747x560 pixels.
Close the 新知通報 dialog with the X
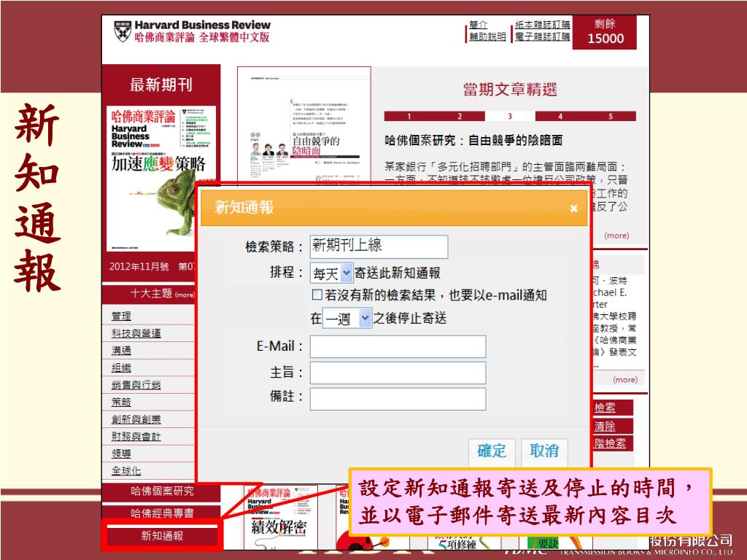[573, 208]
